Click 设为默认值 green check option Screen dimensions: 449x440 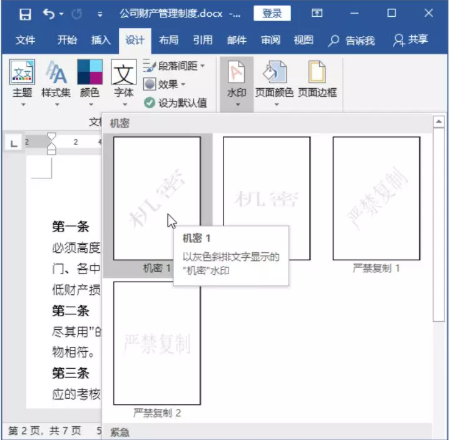coord(175,103)
